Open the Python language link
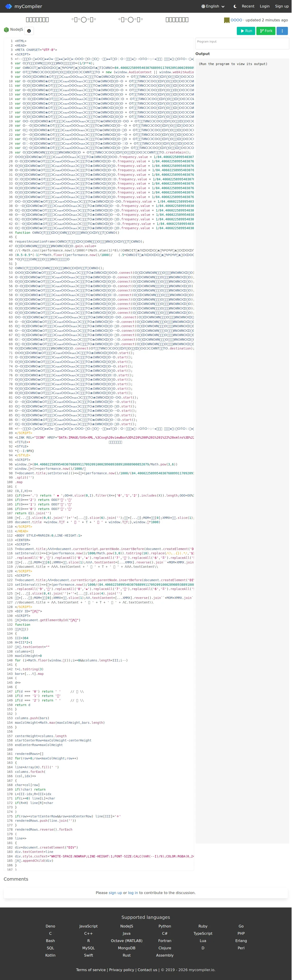This screenshot has height=980, width=292. (x=165, y=926)
